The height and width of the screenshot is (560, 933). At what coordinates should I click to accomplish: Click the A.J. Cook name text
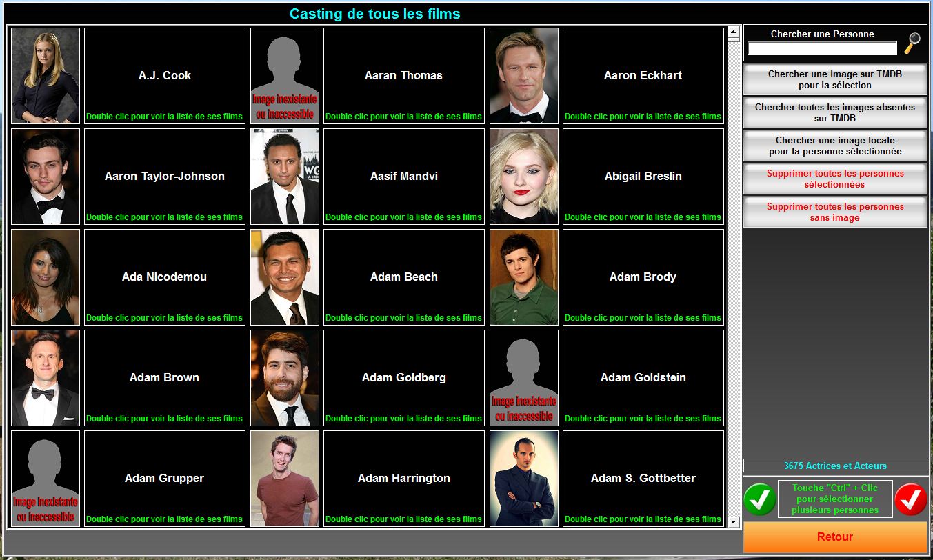165,75
